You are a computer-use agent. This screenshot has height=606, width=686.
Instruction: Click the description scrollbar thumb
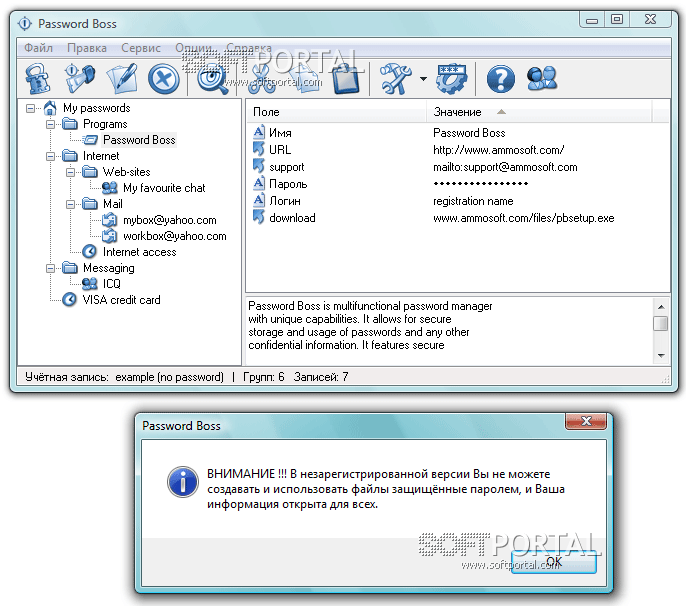click(661, 324)
